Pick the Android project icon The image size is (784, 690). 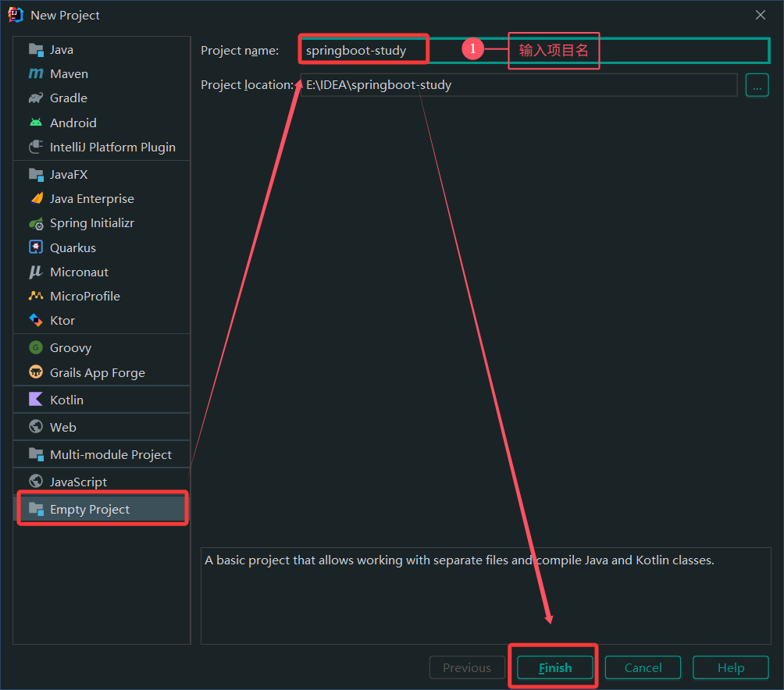tap(36, 123)
